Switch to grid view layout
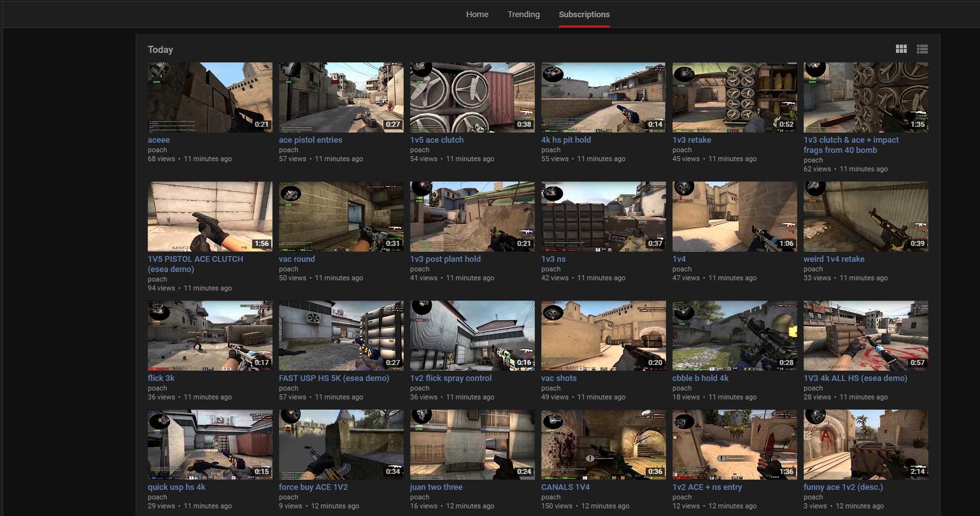The height and width of the screenshot is (516, 980). pyautogui.click(x=901, y=49)
